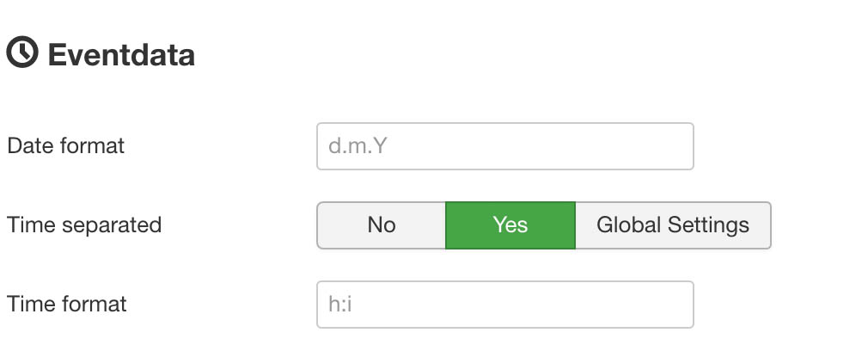This screenshot has width=868, height=351.
Task: Click the h:i placeholder text box
Action: tap(504, 305)
